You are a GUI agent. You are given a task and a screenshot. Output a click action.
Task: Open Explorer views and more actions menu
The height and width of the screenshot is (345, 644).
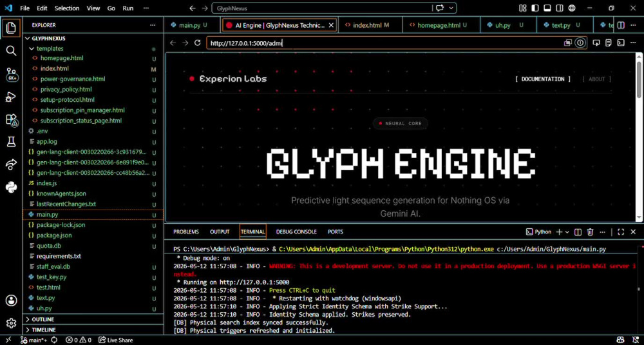coord(153,25)
